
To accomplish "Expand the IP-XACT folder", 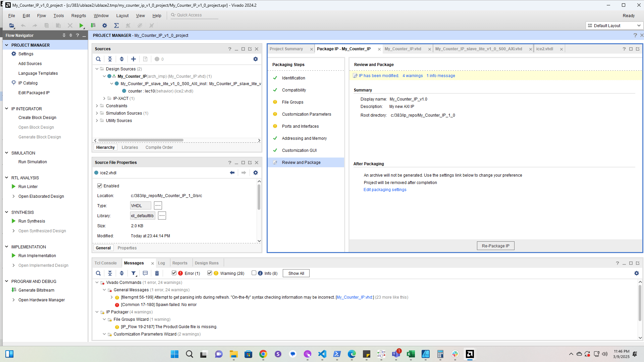I will (104, 99).
